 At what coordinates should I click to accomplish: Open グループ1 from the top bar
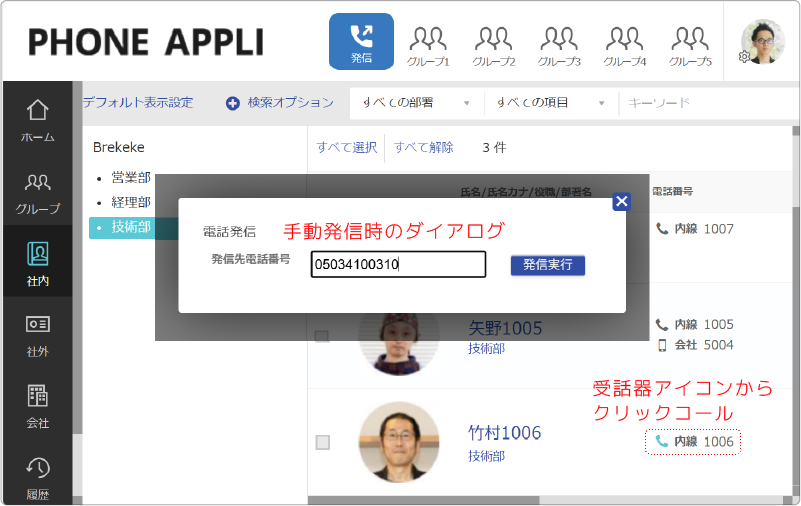(428, 46)
